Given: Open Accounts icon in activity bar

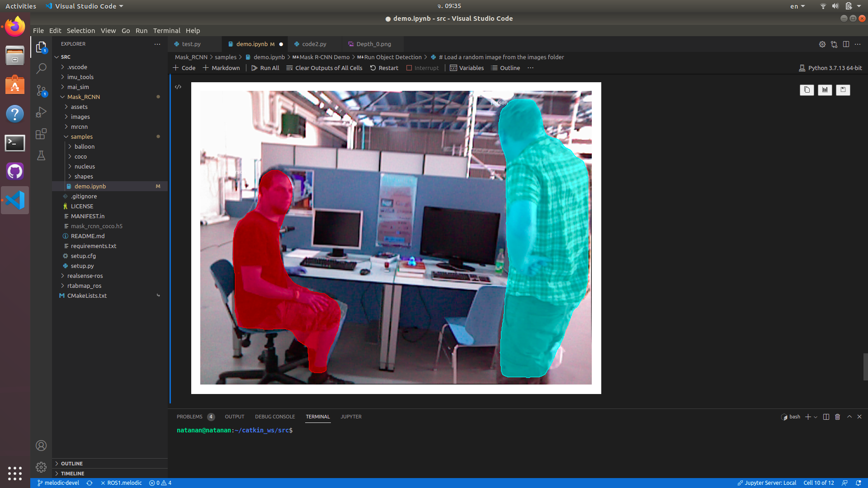Looking at the screenshot, I should (x=41, y=446).
